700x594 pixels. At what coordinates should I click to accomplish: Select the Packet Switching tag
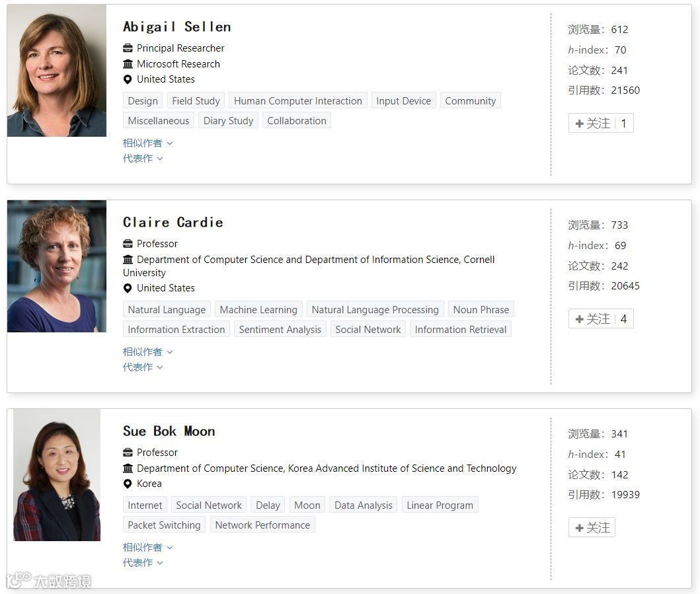tap(164, 525)
